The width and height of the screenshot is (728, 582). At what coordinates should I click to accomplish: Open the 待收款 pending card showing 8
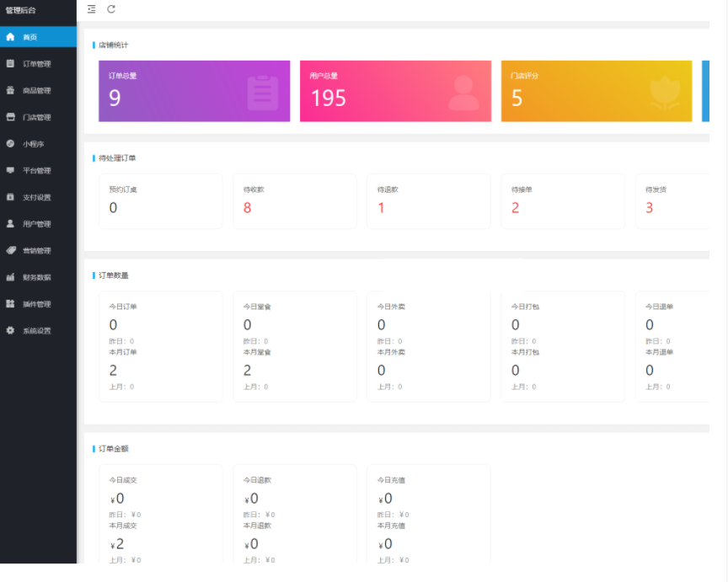point(294,201)
